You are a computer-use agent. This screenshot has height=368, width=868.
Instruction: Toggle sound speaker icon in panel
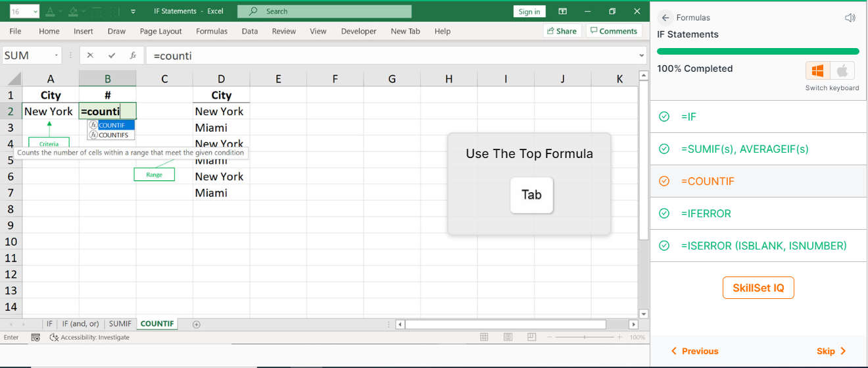tap(851, 18)
